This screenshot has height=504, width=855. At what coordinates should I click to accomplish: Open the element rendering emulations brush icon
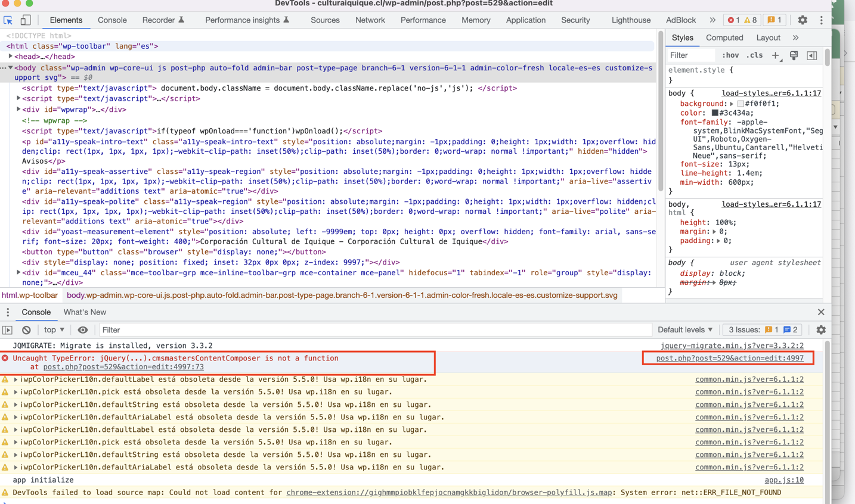794,55
